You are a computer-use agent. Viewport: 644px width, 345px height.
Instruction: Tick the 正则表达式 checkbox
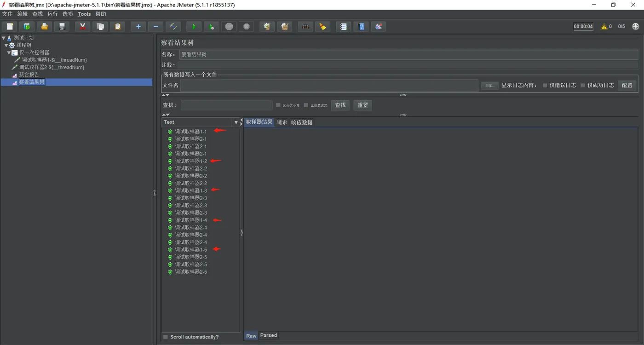(306, 105)
